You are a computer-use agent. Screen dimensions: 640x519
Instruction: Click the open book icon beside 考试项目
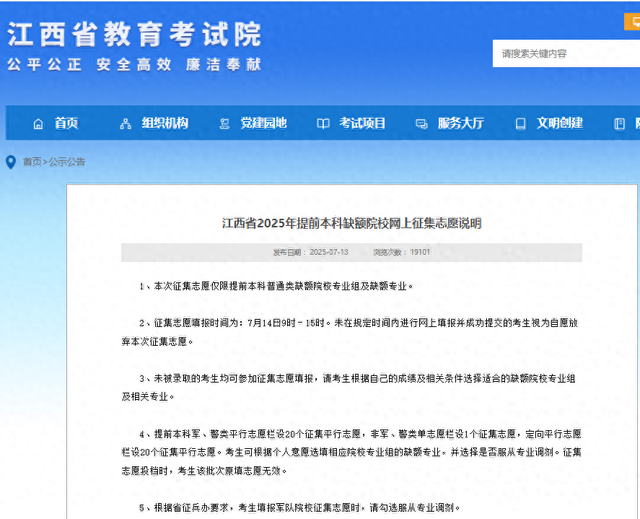[323, 124]
